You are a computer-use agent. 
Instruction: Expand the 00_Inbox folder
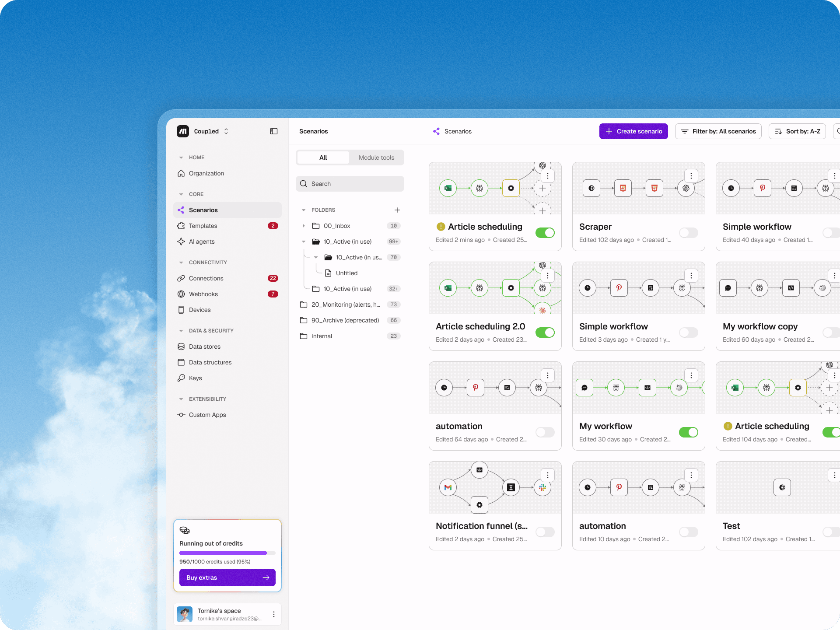[304, 226]
